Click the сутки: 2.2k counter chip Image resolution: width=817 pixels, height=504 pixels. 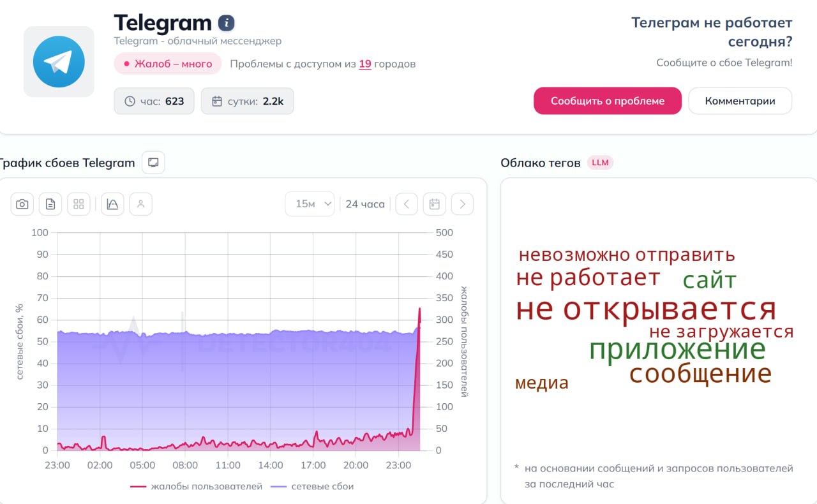click(x=247, y=101)
